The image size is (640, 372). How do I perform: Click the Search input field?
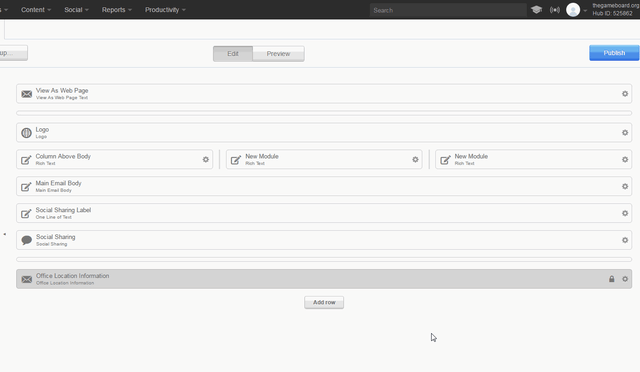448,10
